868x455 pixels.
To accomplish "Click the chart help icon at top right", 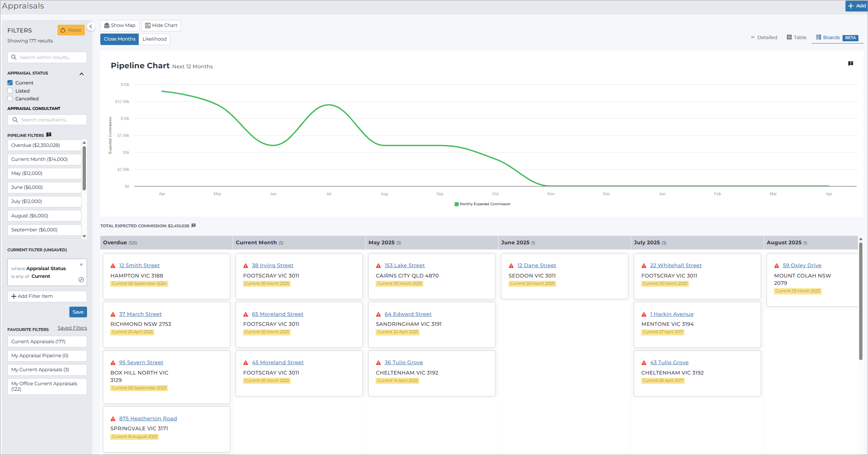I will [x=850, y=63].
